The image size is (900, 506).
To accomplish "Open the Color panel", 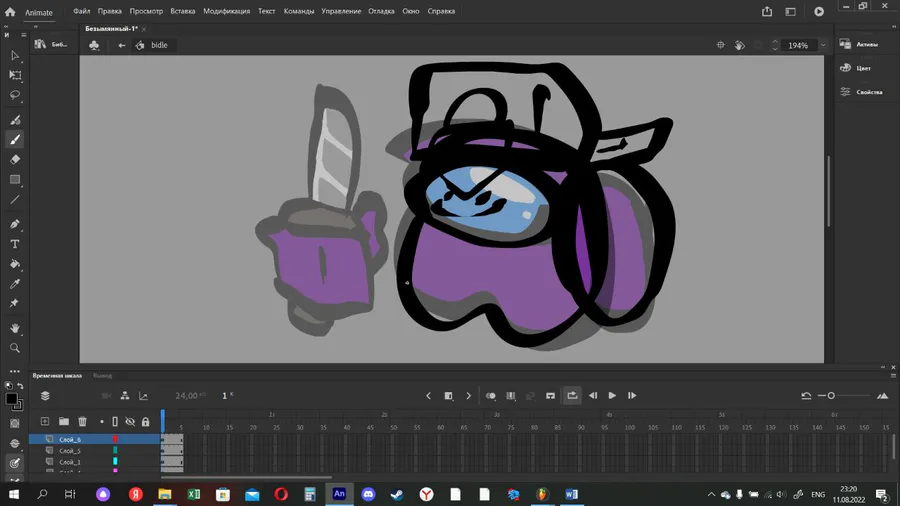I will pos(855,68).
